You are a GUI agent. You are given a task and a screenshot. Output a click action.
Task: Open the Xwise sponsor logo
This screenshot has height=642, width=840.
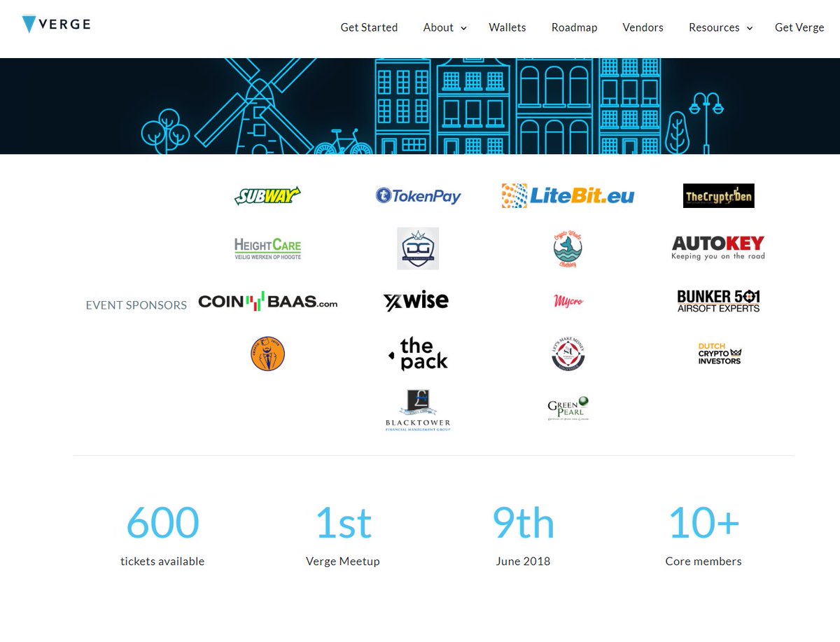click(x=416, y=301)
